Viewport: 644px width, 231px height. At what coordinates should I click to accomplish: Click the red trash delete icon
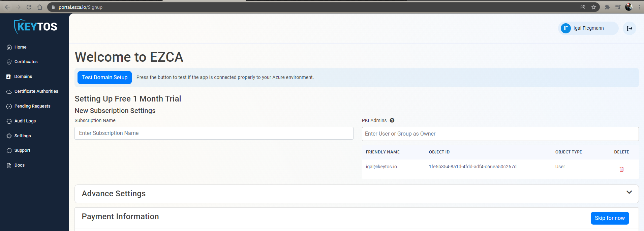(x=621, y=169)
